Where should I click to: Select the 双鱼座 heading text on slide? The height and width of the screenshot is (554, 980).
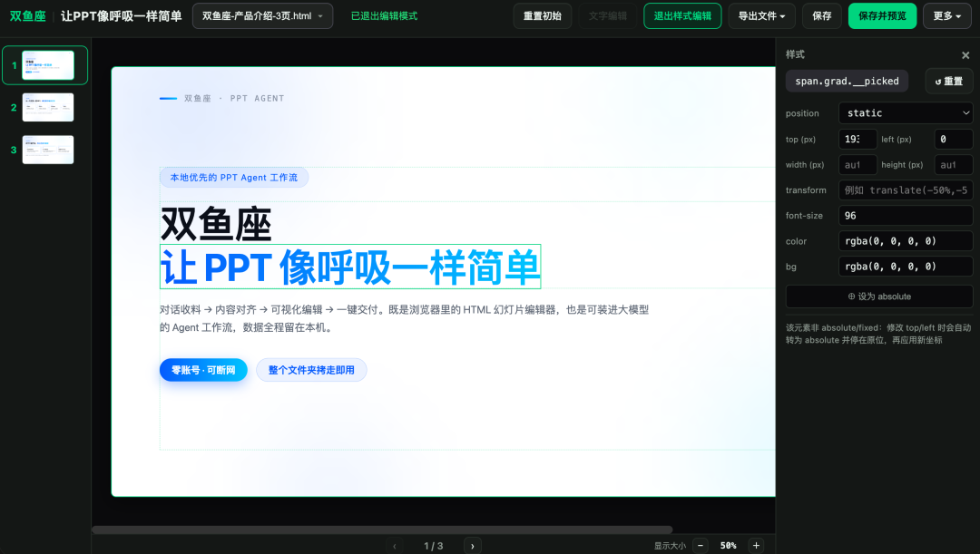pos(216,224)
